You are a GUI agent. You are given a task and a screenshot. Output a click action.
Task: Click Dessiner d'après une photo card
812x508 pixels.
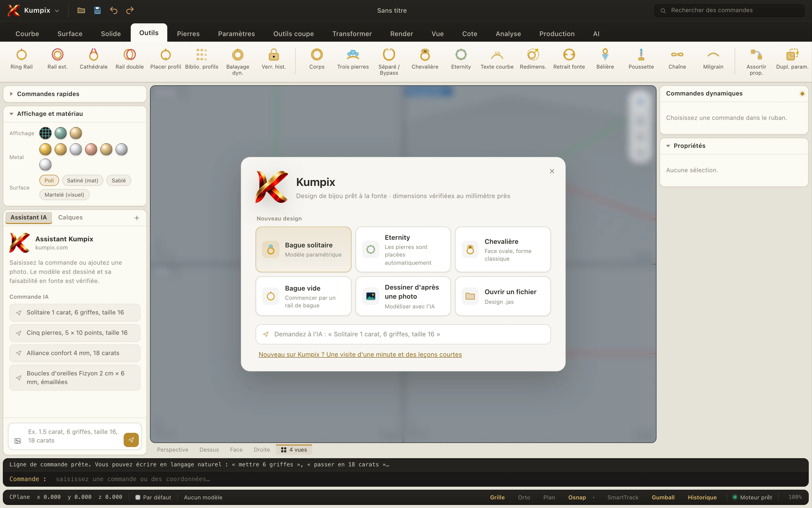click(x=403, y=296)
